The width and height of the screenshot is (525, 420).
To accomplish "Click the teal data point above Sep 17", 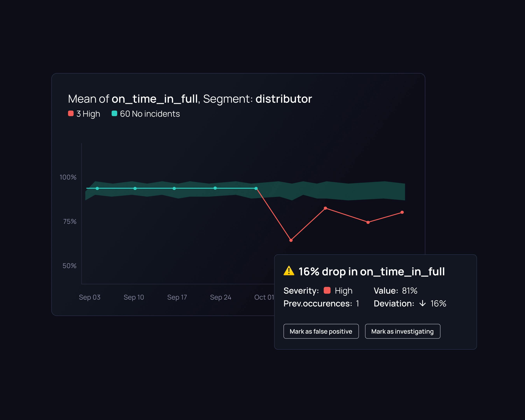I will point(174,188).
